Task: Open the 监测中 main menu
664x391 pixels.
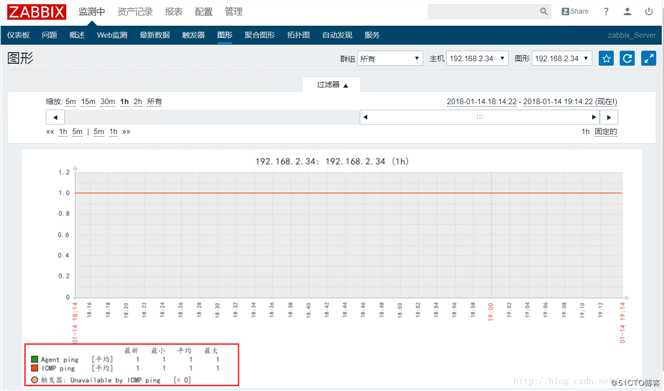Action: [x=91, y=12]
